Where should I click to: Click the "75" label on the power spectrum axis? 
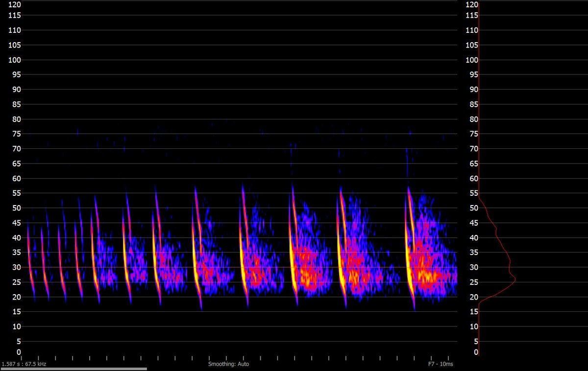click(x=473, y=134)
